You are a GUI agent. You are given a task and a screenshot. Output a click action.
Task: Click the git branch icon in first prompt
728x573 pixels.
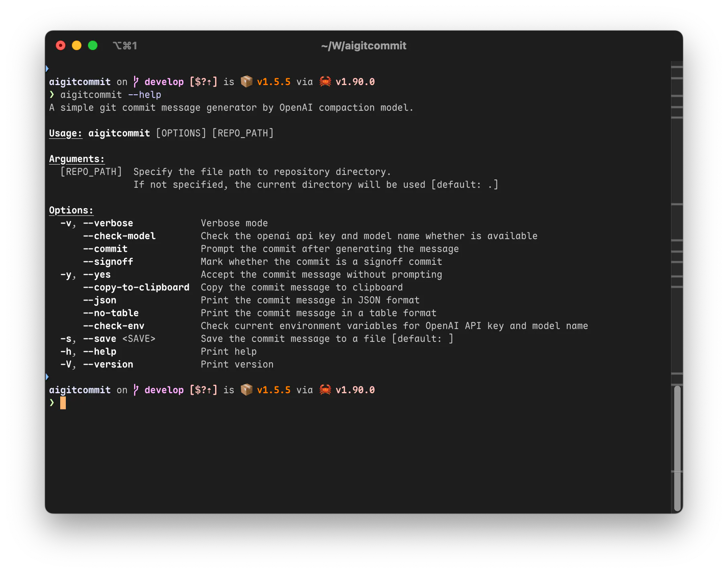[x=136, y=81]
